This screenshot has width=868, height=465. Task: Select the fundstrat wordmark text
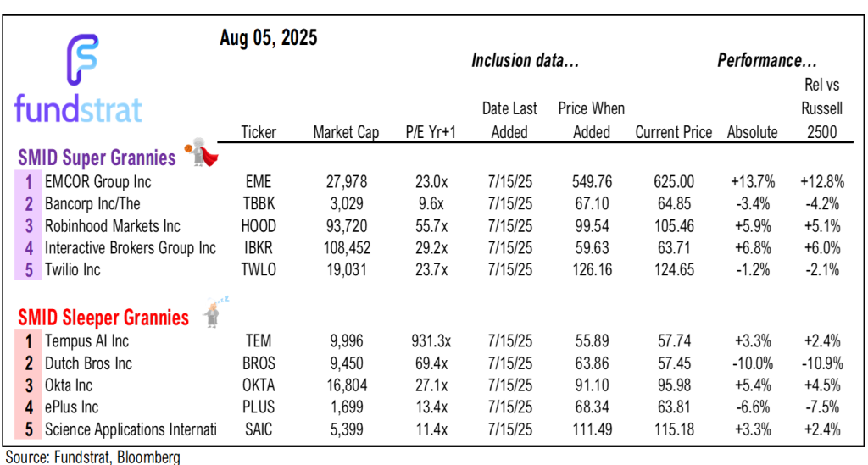78,109
